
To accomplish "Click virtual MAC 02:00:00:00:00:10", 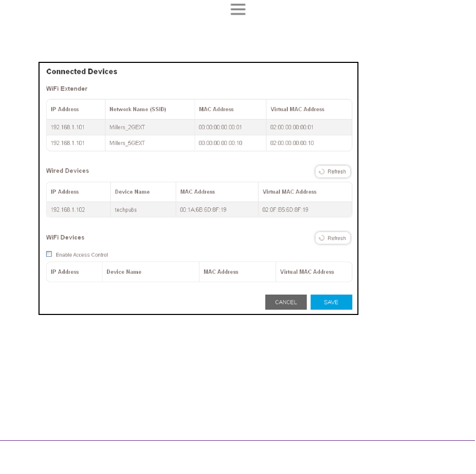I will 292,143.
